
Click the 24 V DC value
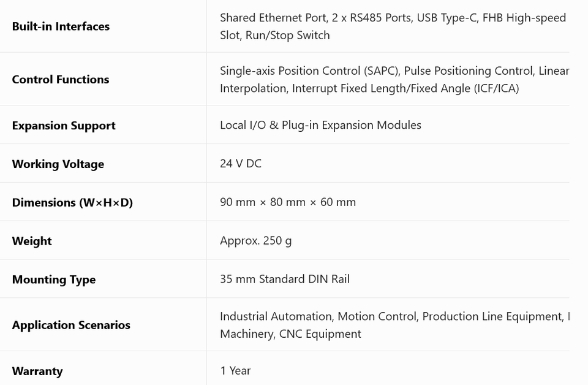(x=241, y=164)
